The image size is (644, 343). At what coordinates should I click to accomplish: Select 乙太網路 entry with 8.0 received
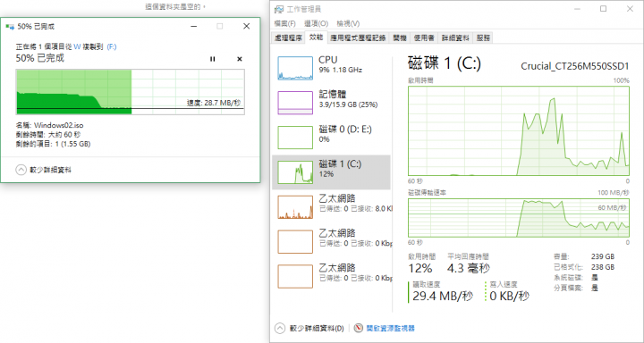331,207
